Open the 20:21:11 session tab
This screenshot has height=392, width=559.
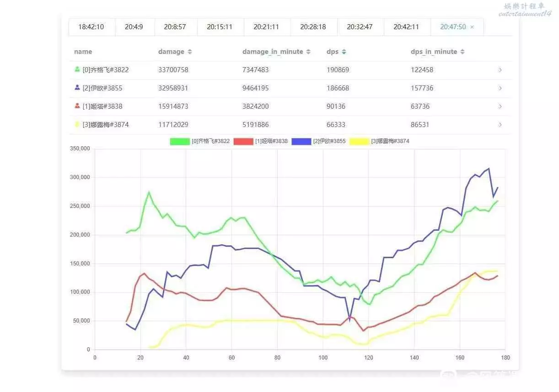(266, 27)
